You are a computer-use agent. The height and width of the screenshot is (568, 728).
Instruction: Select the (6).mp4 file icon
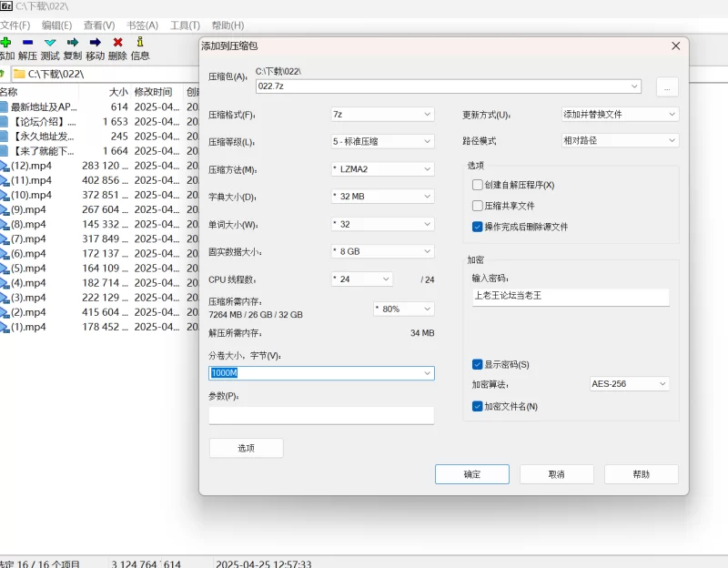click(5, 254)
